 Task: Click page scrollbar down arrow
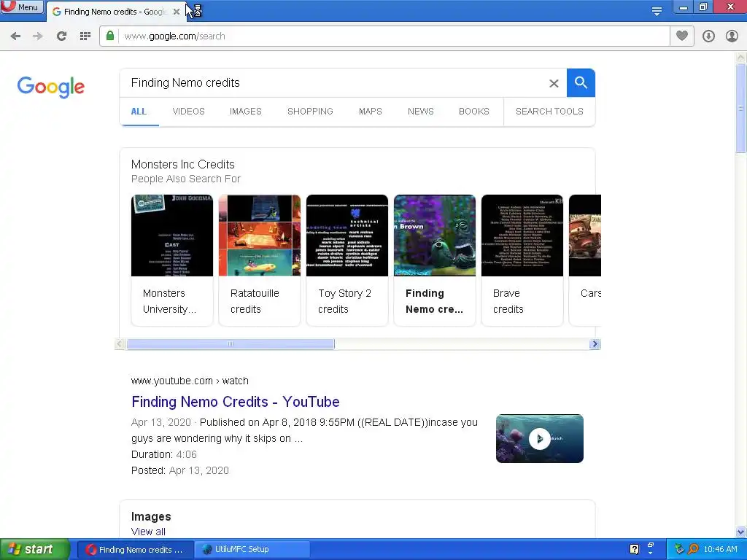(x=741, y=532)
